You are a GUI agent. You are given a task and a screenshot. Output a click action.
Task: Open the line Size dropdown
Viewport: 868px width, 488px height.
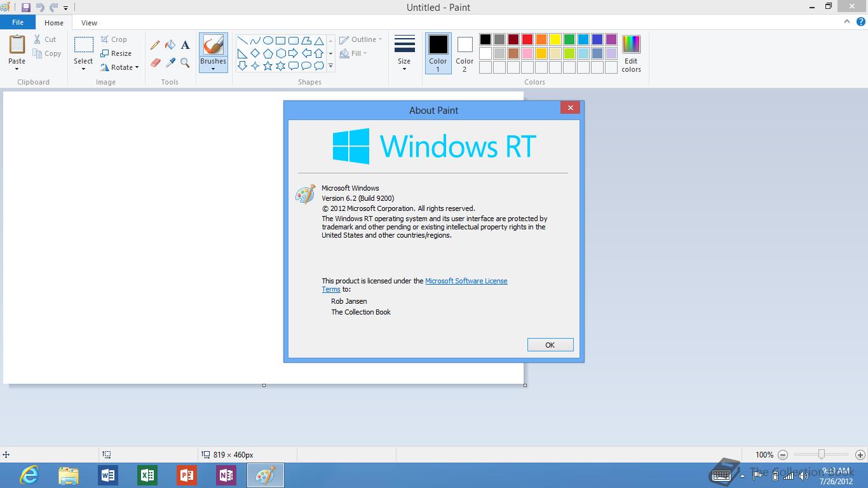pyautogui.click(x=404, y=53)
